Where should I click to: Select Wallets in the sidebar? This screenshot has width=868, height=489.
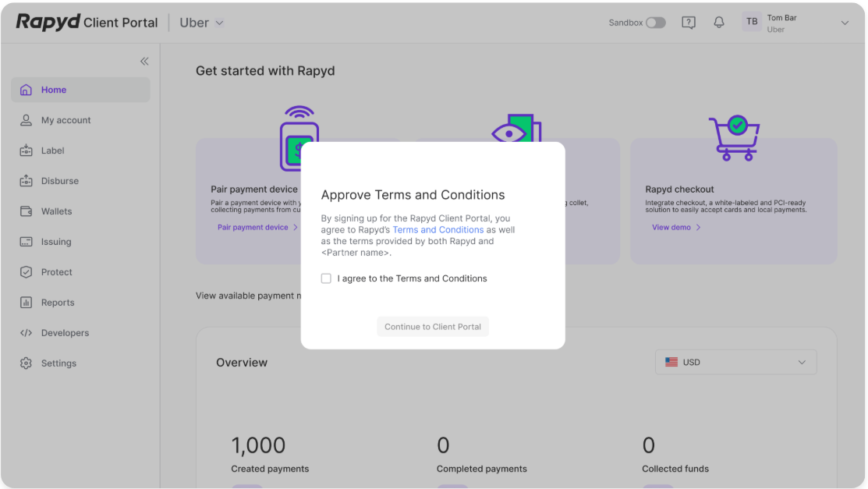point(54,211)
